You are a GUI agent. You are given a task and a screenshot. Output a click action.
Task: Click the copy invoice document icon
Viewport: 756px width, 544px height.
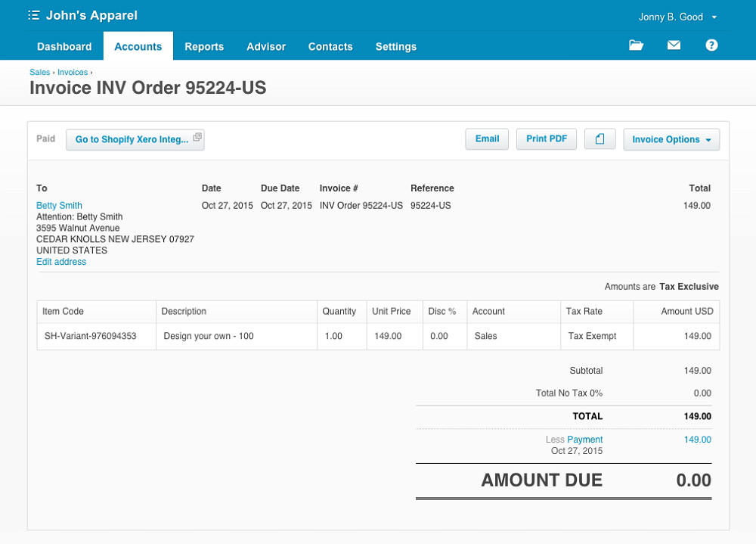(600, 139)
